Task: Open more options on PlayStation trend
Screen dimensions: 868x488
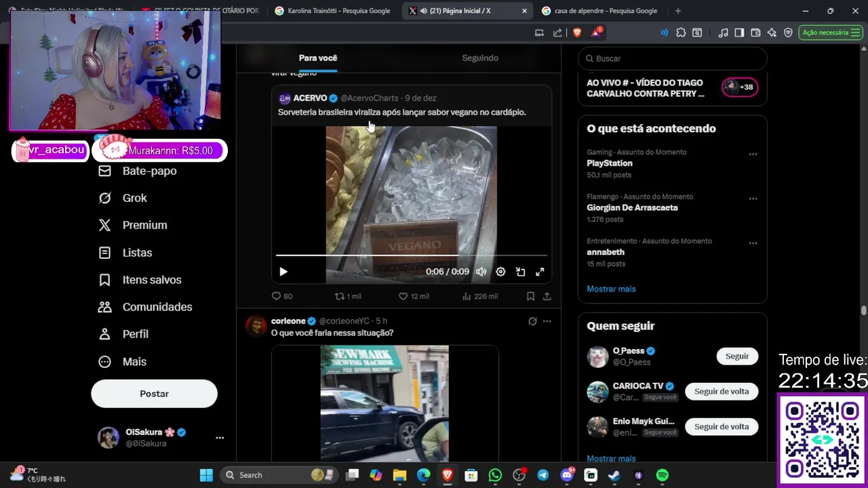Action: (753, 155)
